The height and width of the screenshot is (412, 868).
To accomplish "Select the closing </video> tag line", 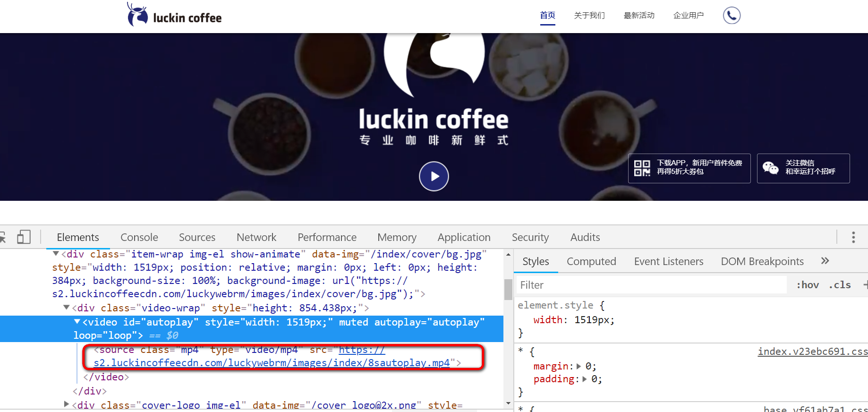I will click(x=106, y=377).
